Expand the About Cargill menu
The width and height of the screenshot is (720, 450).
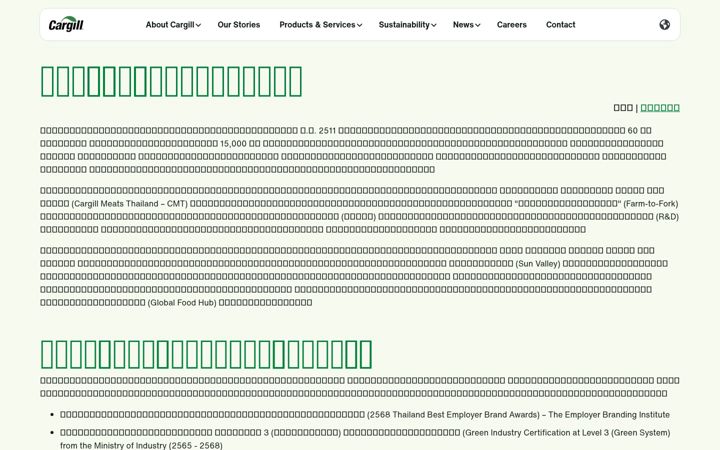[173, 25]
